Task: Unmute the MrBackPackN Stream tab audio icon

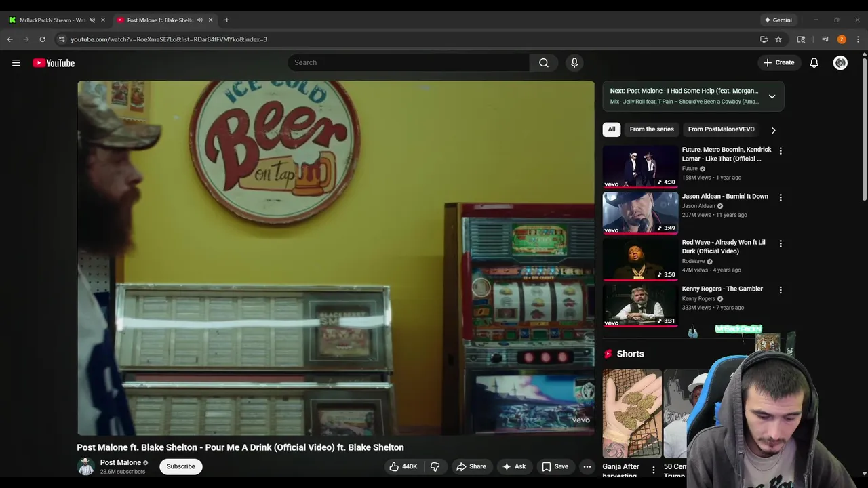Action: [92, 20]
